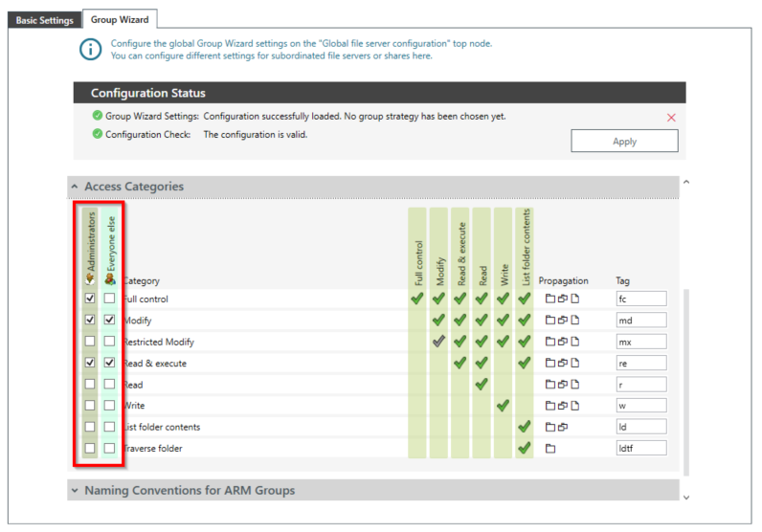Uncheck Administrators for Full control
Viewport: 762px width, 532px height.
(x=89, y=299)
